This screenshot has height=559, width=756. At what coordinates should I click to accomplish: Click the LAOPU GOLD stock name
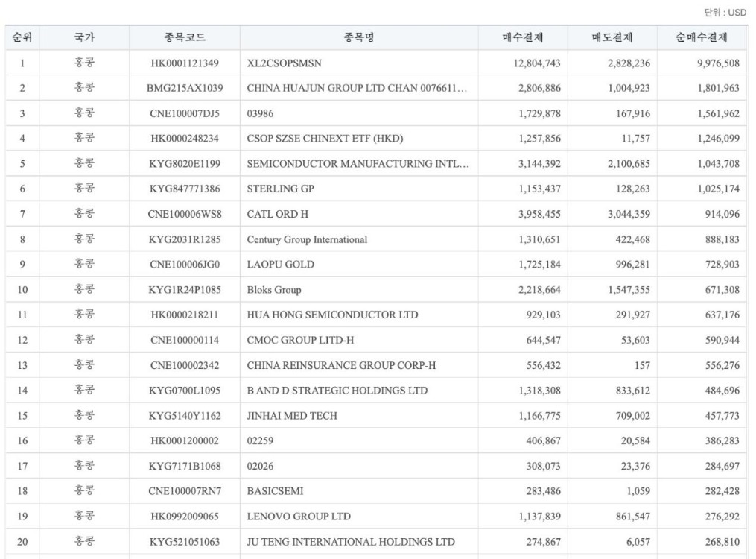click(x=281, y=265)
